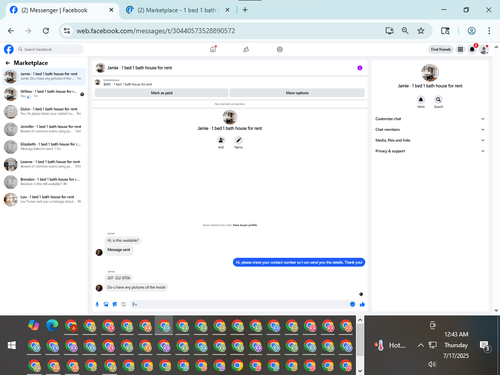Show hidden system tray icons
Viewport: 500px width, 375px height.
tap(421, 345)
